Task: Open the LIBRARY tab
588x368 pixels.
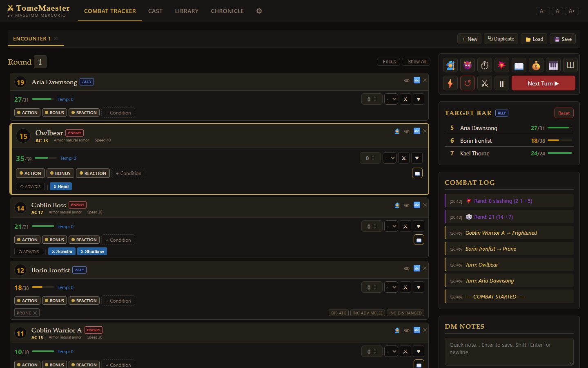Action: (187, 11)
